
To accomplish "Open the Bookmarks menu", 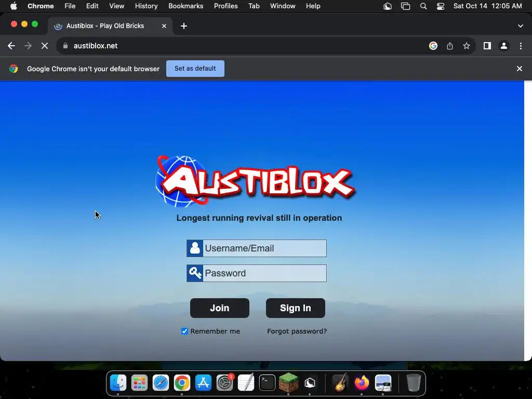I will tap(185, 6).
